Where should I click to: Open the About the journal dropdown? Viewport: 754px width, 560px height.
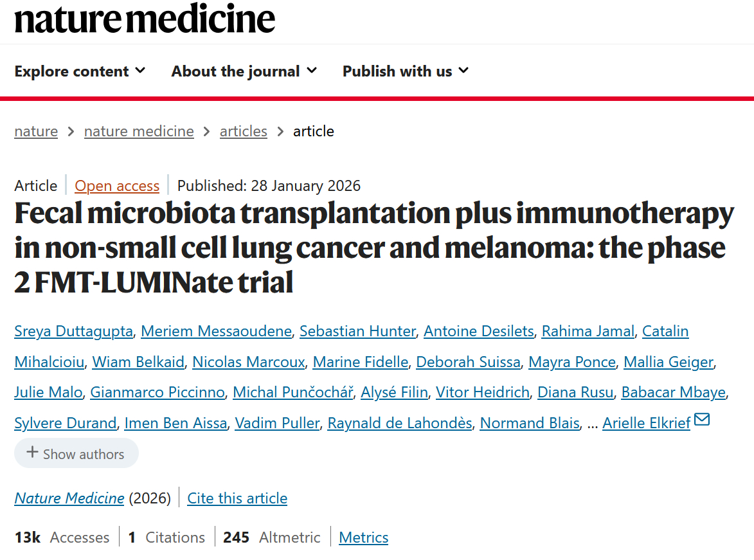point(244,71)
